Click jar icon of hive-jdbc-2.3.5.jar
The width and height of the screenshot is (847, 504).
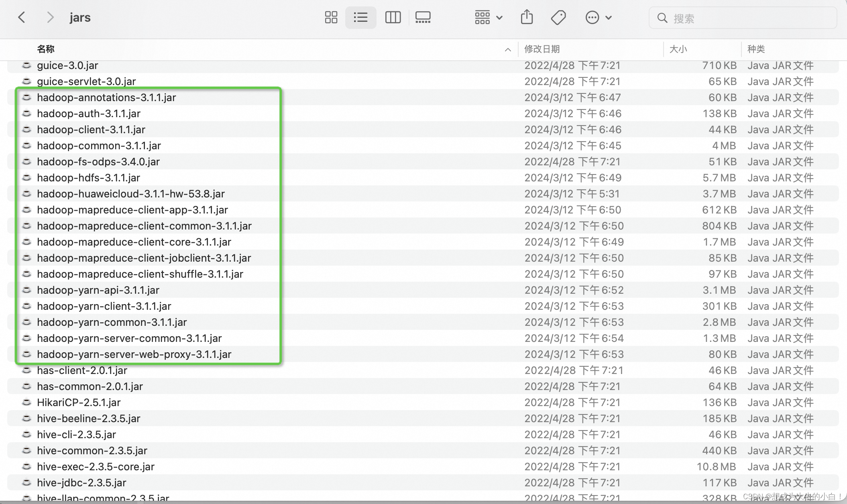click(26, 482)
